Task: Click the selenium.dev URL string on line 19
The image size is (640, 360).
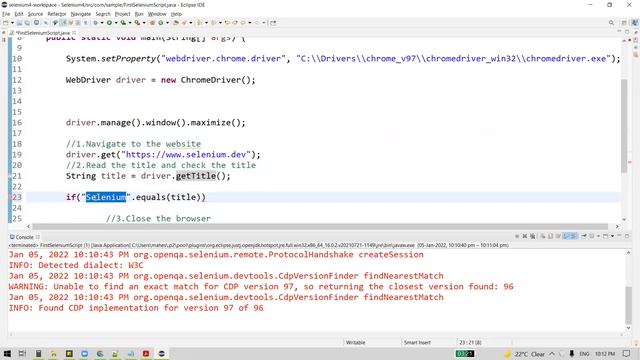Action: [186, 155]
